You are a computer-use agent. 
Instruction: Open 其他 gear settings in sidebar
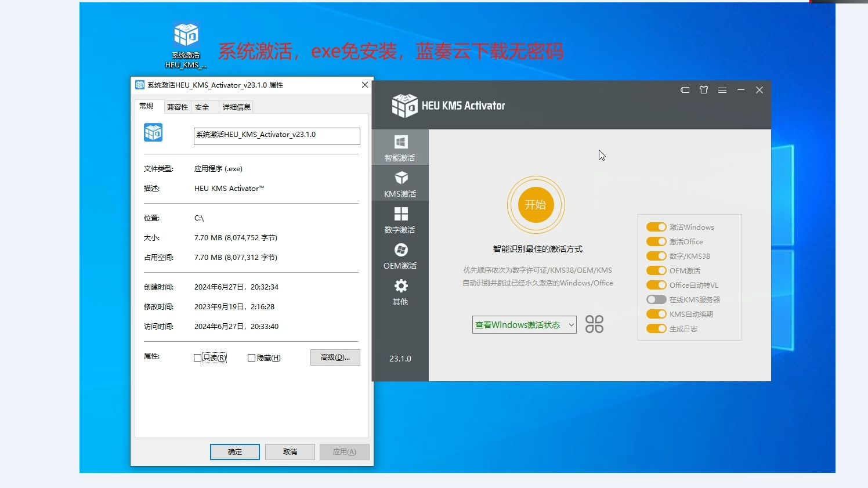pyautogui.click(x=400, y=291)
